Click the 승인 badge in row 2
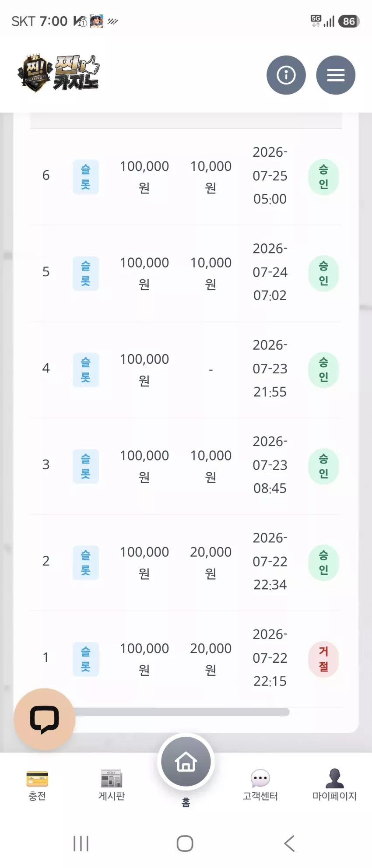The image size is (372, 868). coord(323,562)
